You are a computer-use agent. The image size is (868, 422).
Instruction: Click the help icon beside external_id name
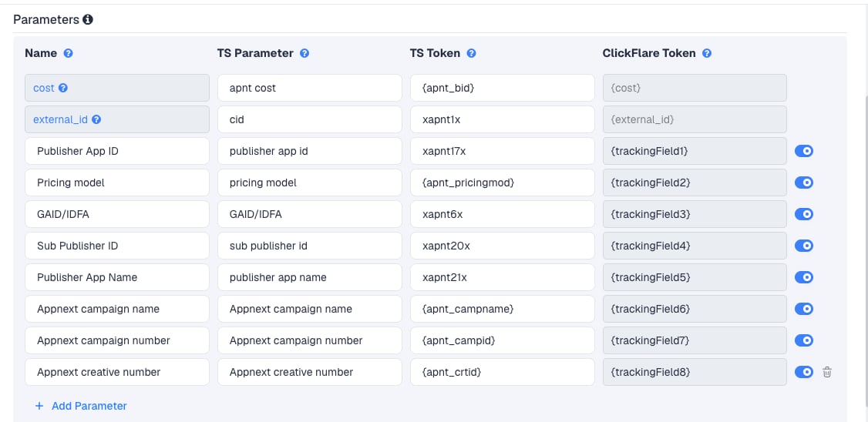pos(96,119)
